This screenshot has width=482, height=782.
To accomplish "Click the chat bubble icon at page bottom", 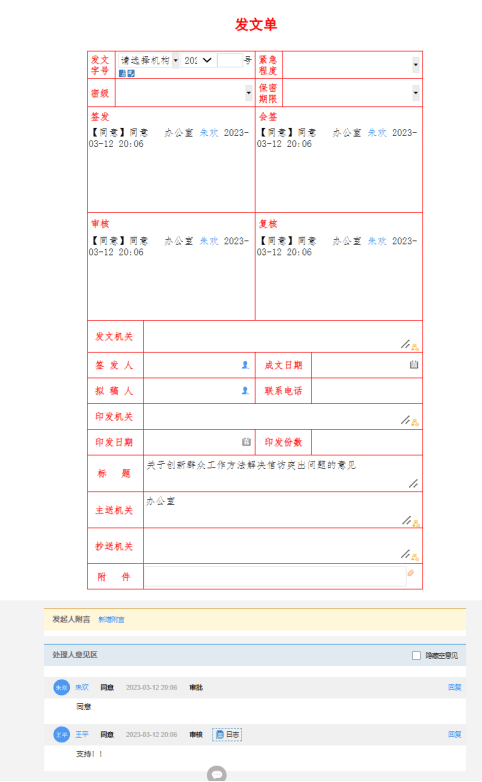I will (x=217, y=774).
